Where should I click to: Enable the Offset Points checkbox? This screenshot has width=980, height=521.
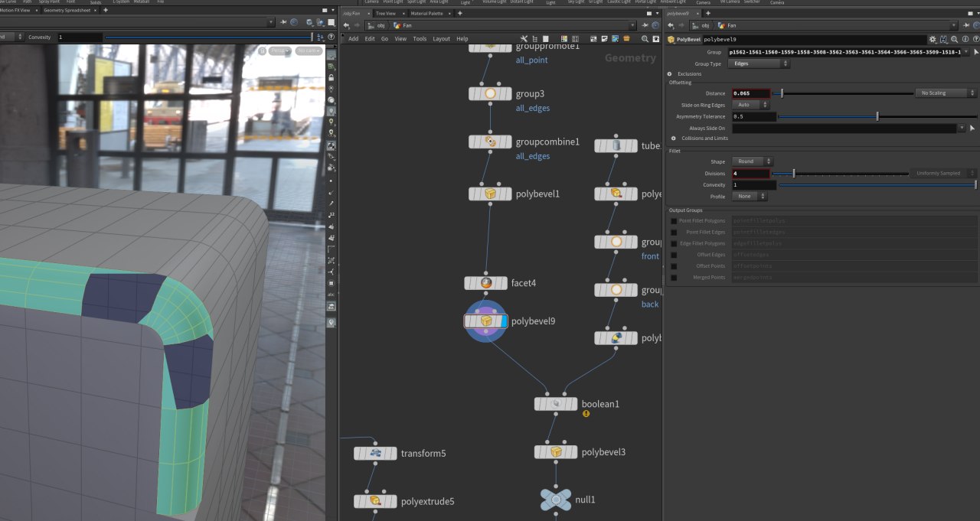(674, 266)
